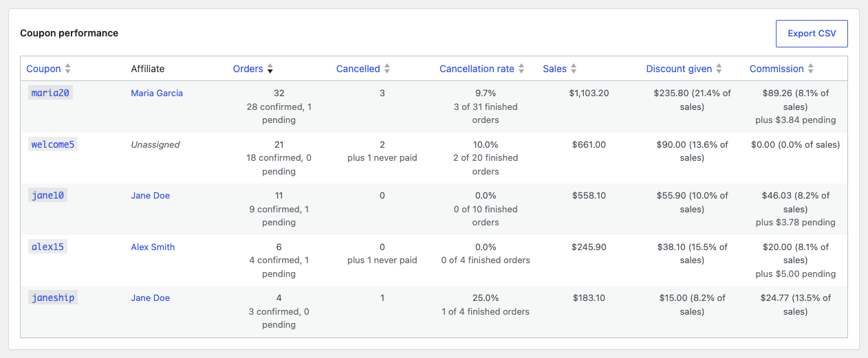Screen dimensions: 868x358
Task: Select sales value $661.00
Action: [589, 144]
